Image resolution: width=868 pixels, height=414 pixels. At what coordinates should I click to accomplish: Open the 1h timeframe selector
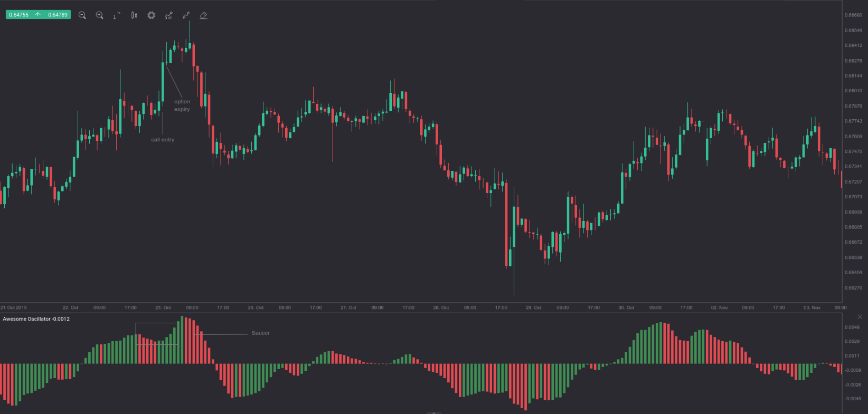pyautogui.click(x=116, y=16)
